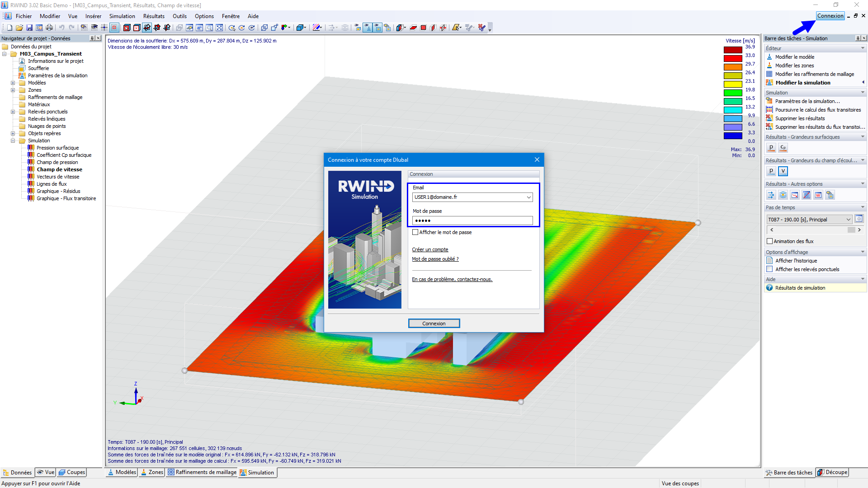Viewport: 868px width, 488px height.
Task: Toggle Afficher les relevés ponctuels option
Action: point(769,269)
